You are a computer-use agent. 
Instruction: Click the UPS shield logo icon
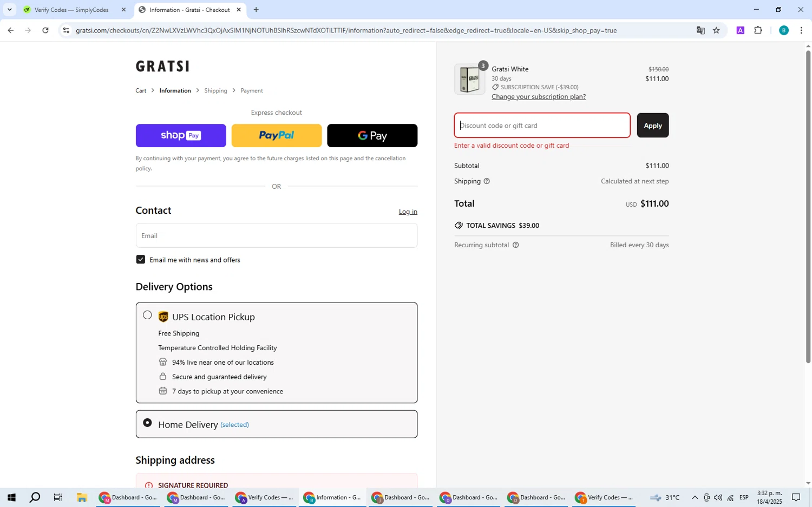coord(163,317)
